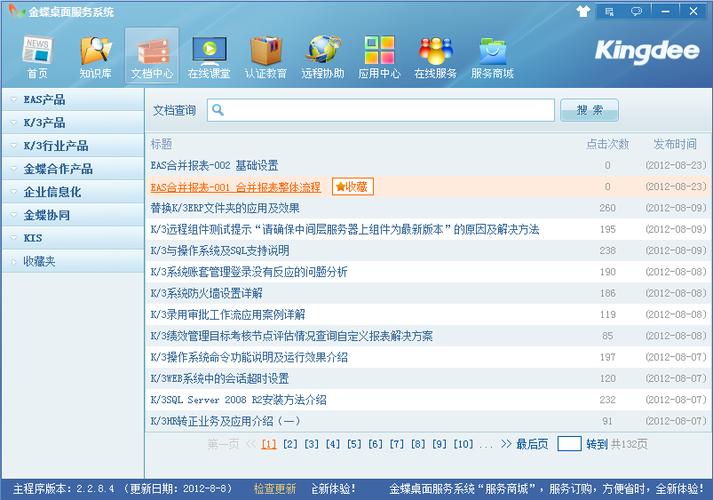Open the 服务商城 service store icon
This screenshot has height=500, width=713.
492,57
